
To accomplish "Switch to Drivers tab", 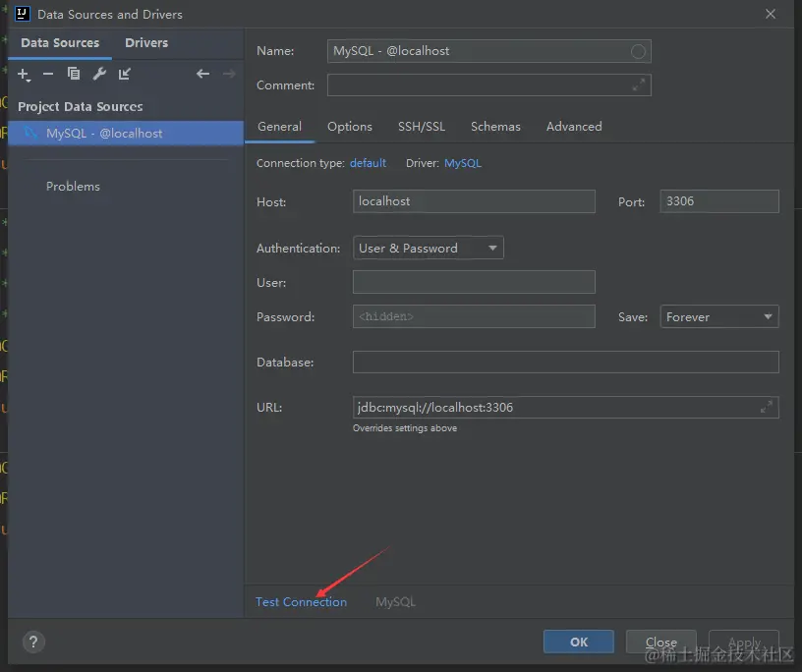I will point(146,43).
